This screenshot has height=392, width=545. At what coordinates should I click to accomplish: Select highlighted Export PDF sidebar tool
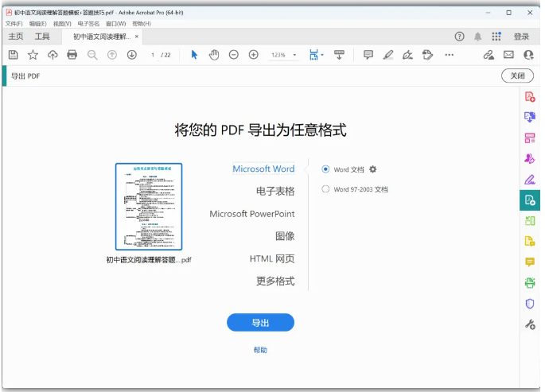530,200
